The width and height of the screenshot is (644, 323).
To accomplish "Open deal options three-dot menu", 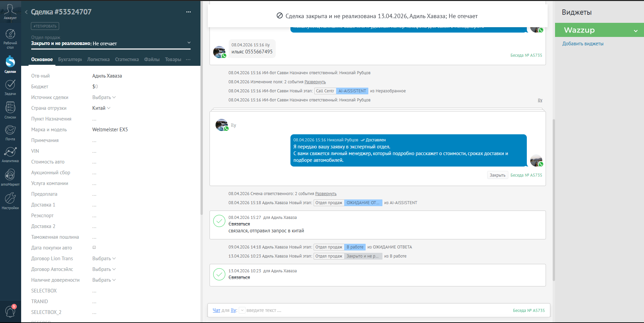I will click(x=188, y=12).
